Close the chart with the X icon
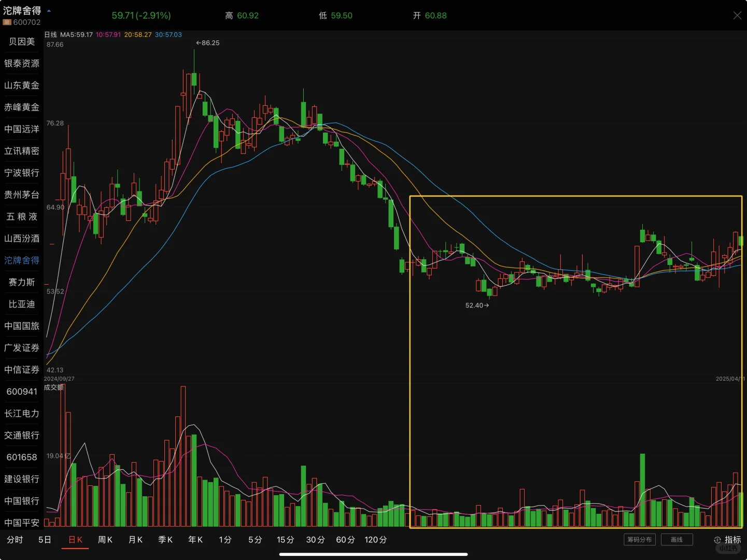The width and height of the screenshot is (747, 560). click(x=737, y=16)
